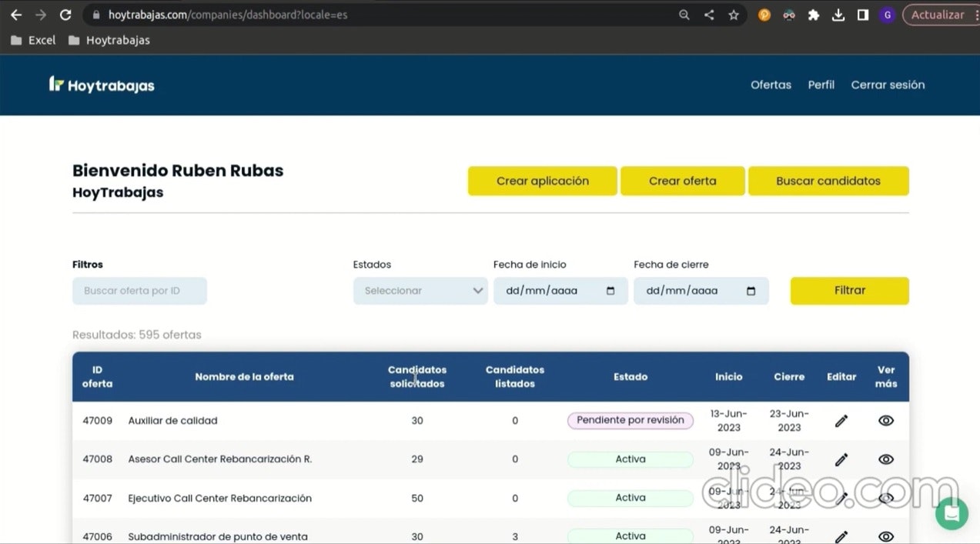Go to Ofertas in the top navigation
Image resolution: width=980 pixels, height=544 pixels.
[771, 85]
